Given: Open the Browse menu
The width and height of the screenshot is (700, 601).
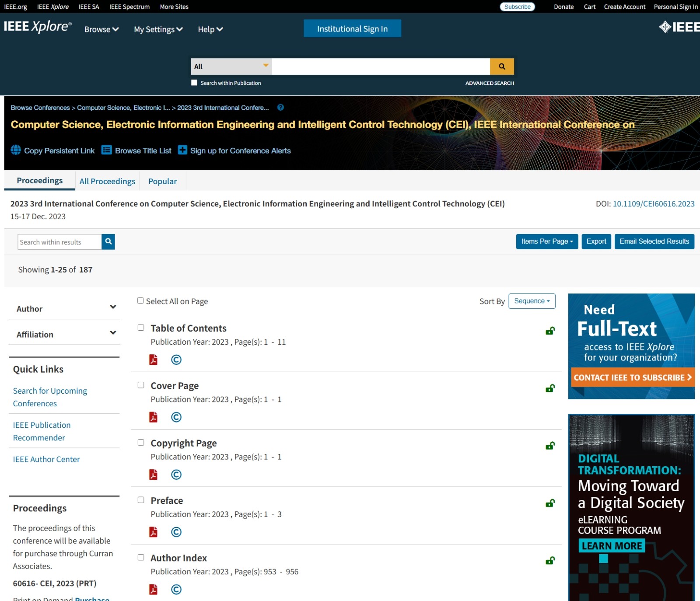Looking at the screenshot, I should click(101, 29).
